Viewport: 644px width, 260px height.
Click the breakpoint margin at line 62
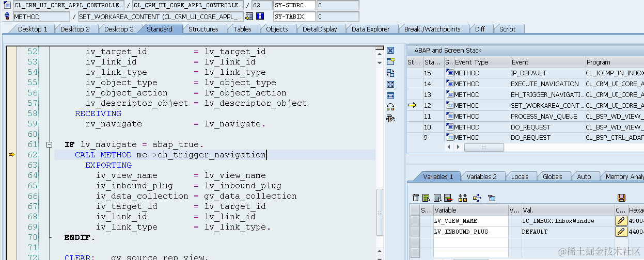pos(11,155)
